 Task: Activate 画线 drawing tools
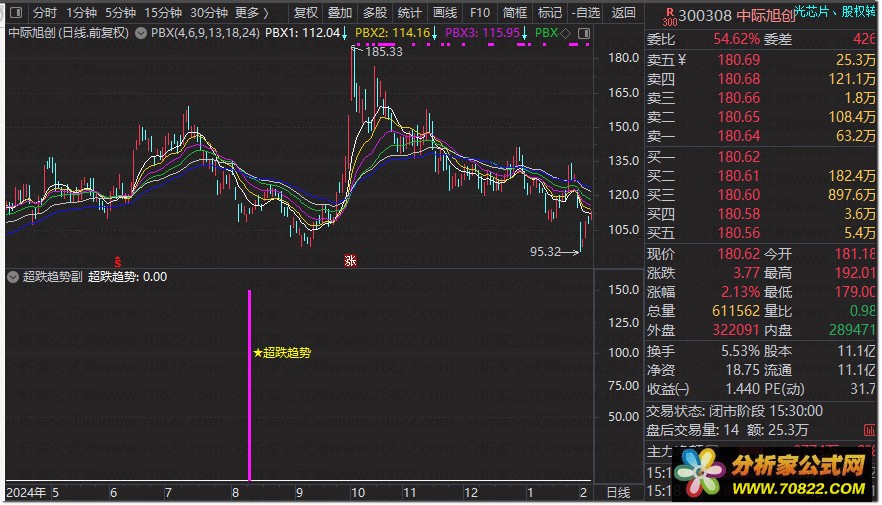coord(445,12)
